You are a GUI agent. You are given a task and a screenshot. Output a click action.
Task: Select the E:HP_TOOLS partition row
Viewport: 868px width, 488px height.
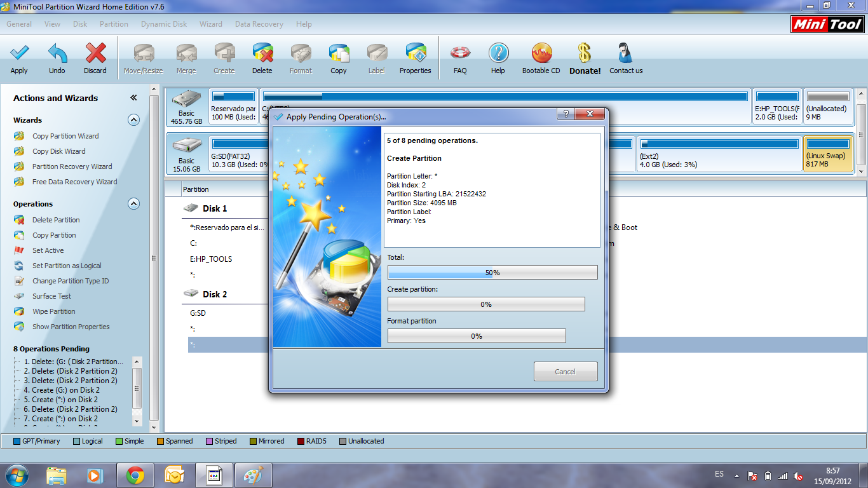click(x=211, y=259)
